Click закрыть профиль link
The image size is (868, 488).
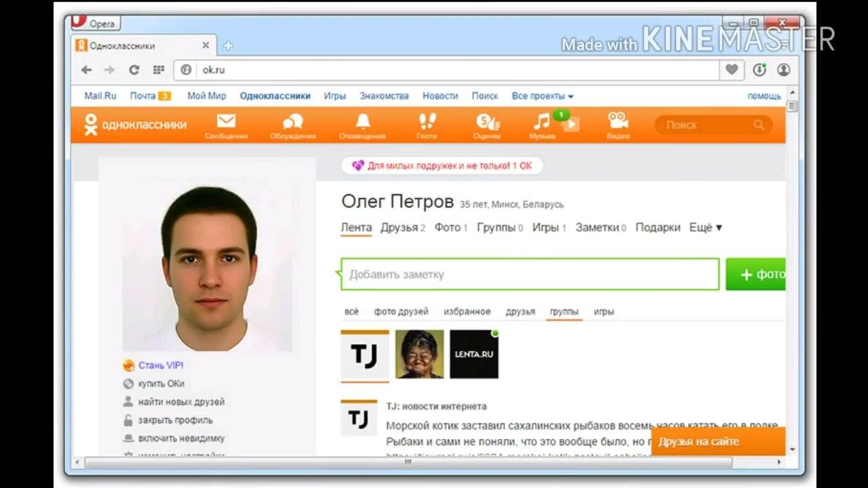point(175,420)
